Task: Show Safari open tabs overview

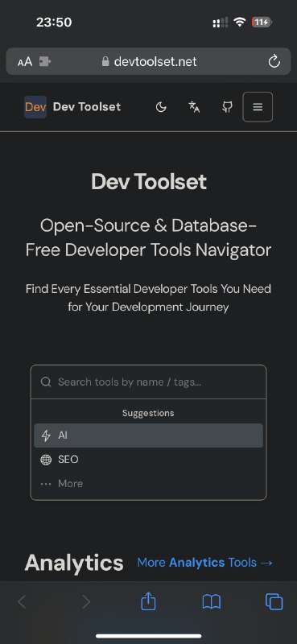Action: [274, 602]
